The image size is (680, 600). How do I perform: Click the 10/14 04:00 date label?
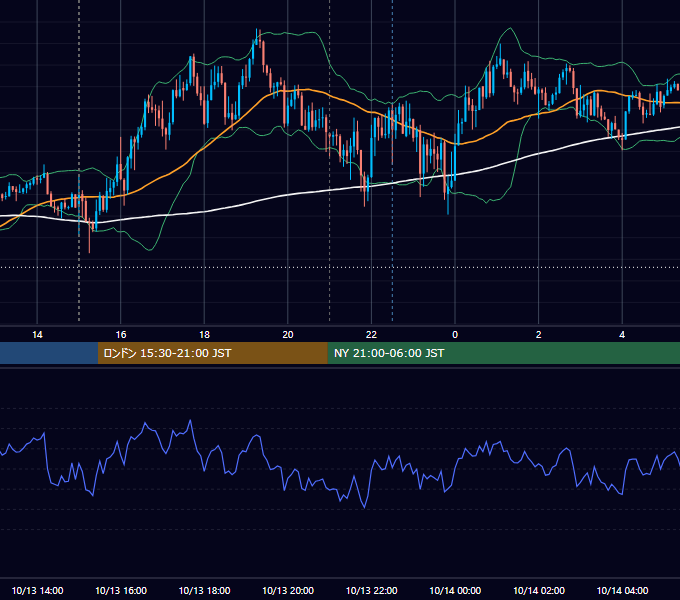pos(622,590)
